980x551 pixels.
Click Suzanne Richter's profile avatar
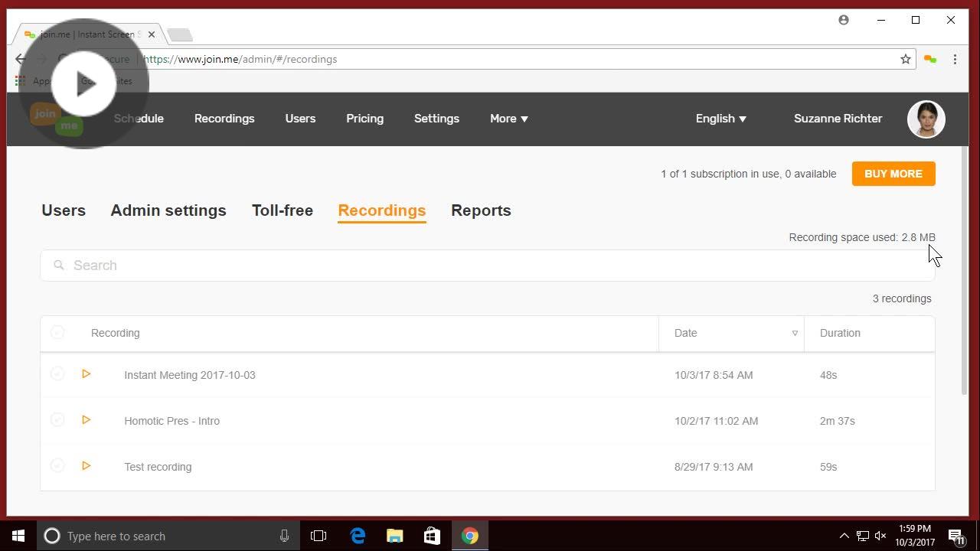click(926, 119)
